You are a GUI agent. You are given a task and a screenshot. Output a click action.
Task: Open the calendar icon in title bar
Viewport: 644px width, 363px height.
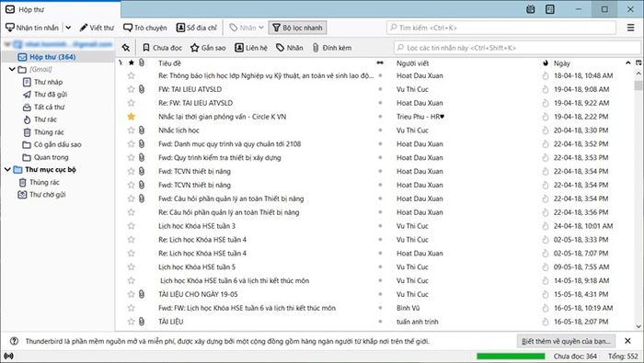pyautogui.click(x=531, y=9)
